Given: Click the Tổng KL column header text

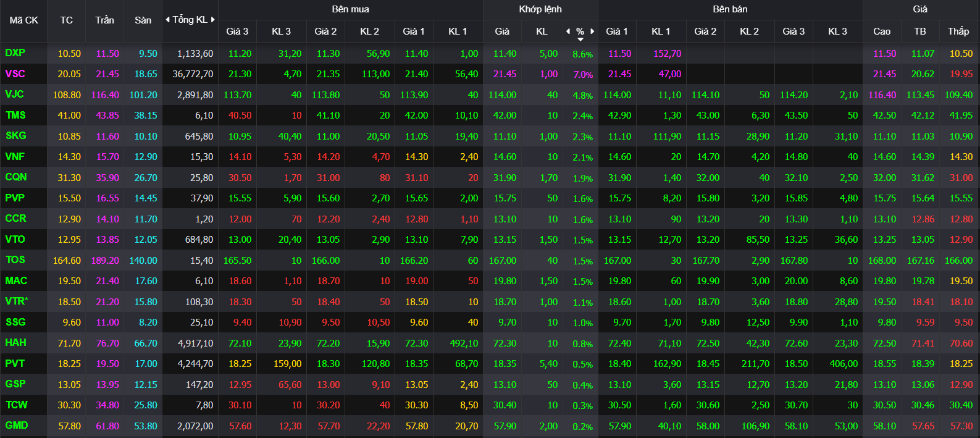Looking at the screenshot, I should (190, 20).
